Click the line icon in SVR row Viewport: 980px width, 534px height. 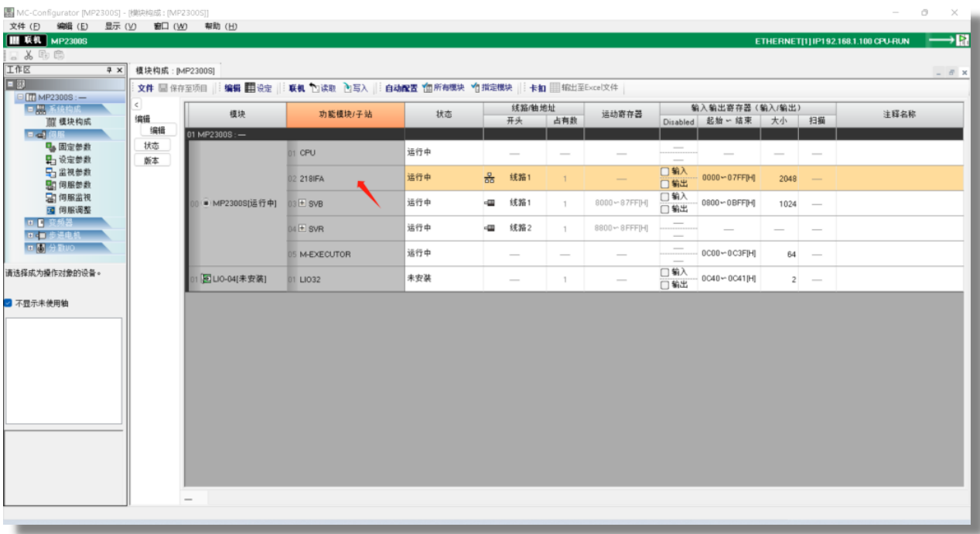[489, 228]
